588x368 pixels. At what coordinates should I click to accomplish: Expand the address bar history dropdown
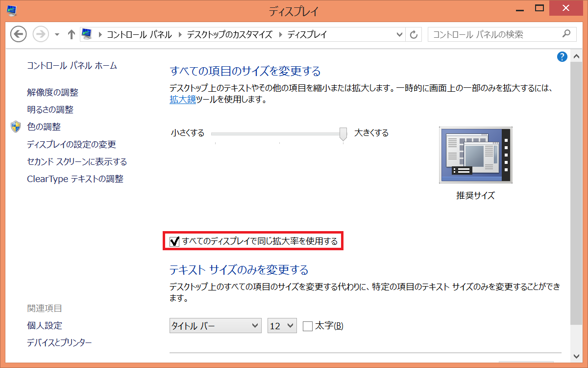(x=400, y=34)
